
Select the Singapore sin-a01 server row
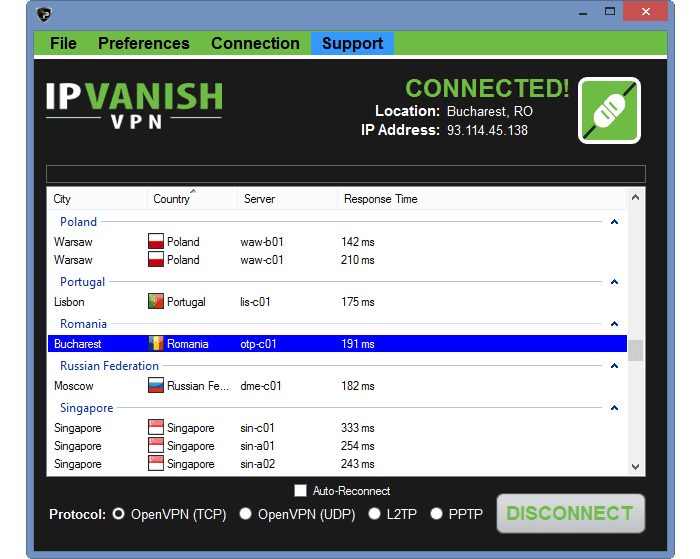click(337, 446)
